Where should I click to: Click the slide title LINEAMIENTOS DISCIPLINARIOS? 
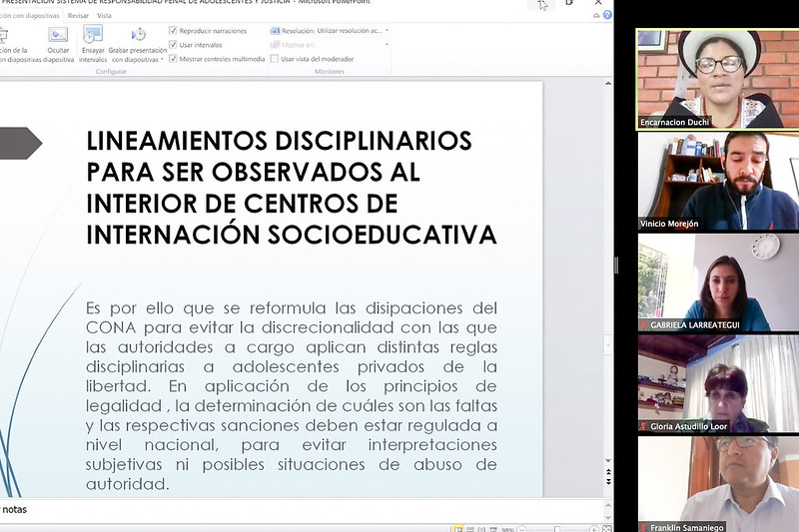[291, 188]
